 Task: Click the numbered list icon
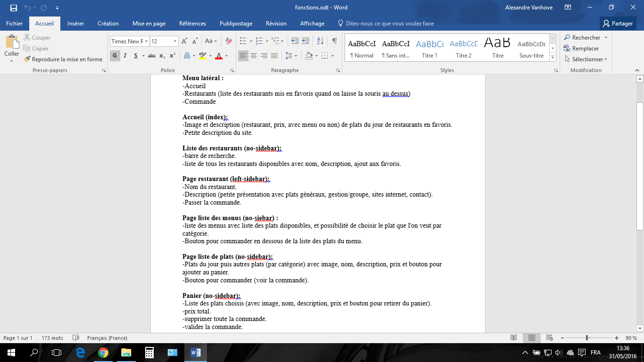click(x=259, y=41)
